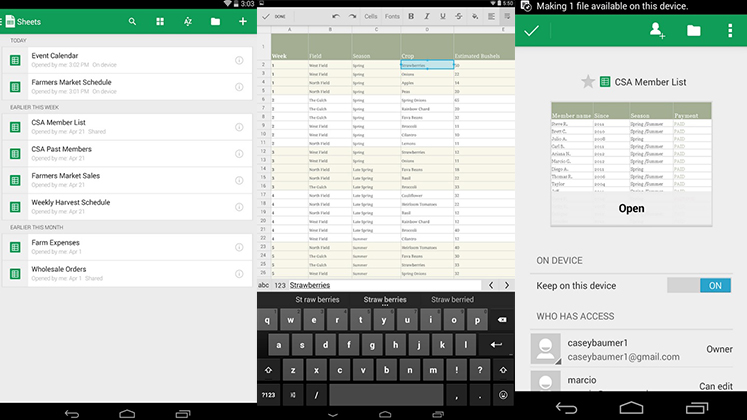Open text wrap option at toolbar end
Viewport: 747px width, 420px height.
click(507, 16)
